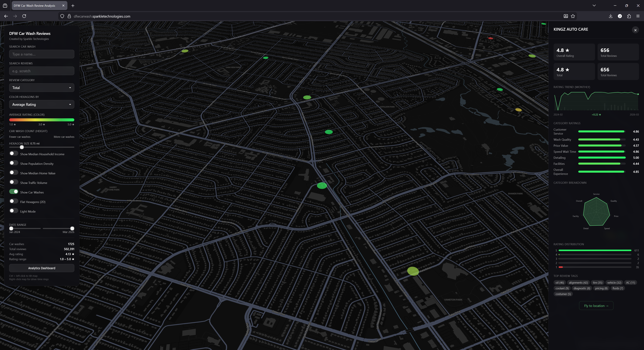The image size is (644, 350).
Task: Click the red car wash marker on map
Action: coord(491,38)
